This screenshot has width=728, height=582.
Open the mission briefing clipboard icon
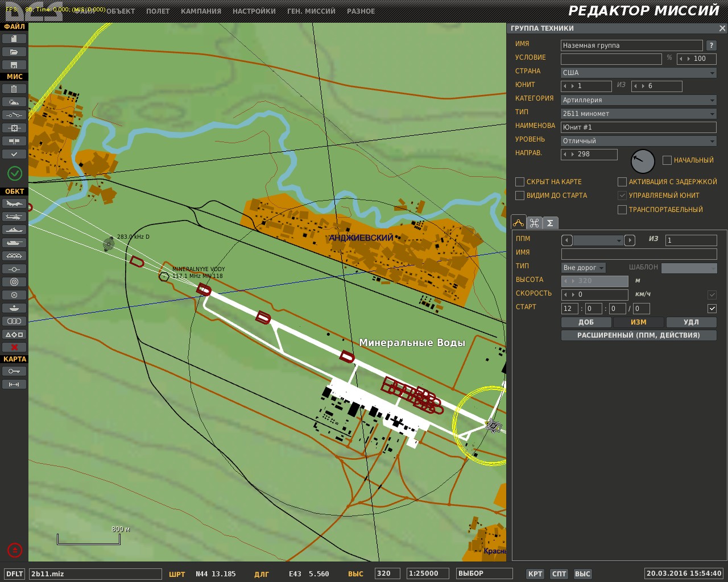click(x=14, y=89)
